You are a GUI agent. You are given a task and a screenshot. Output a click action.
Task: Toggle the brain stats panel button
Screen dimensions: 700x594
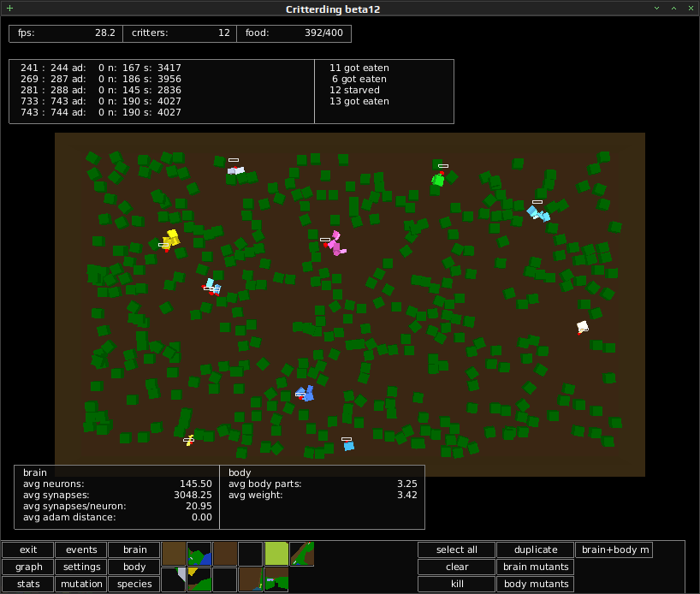pyautogui.click(x=134, y=549)
